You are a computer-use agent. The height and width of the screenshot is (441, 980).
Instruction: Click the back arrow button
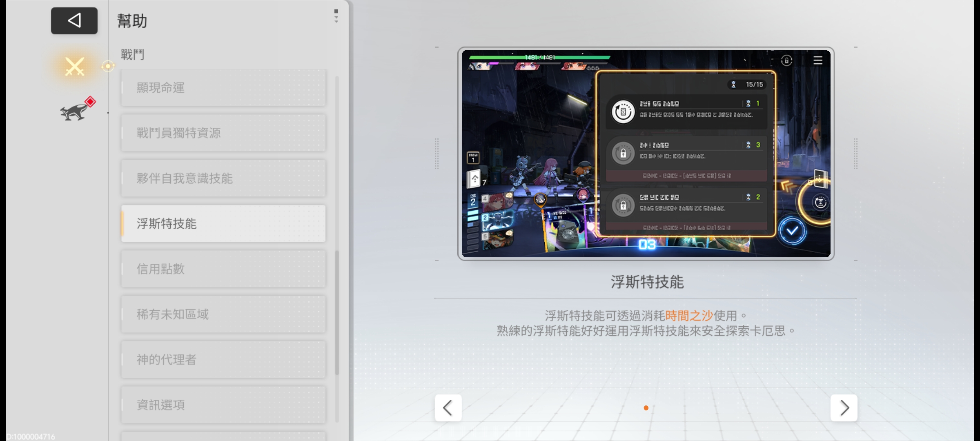click(x=74, y=20)
